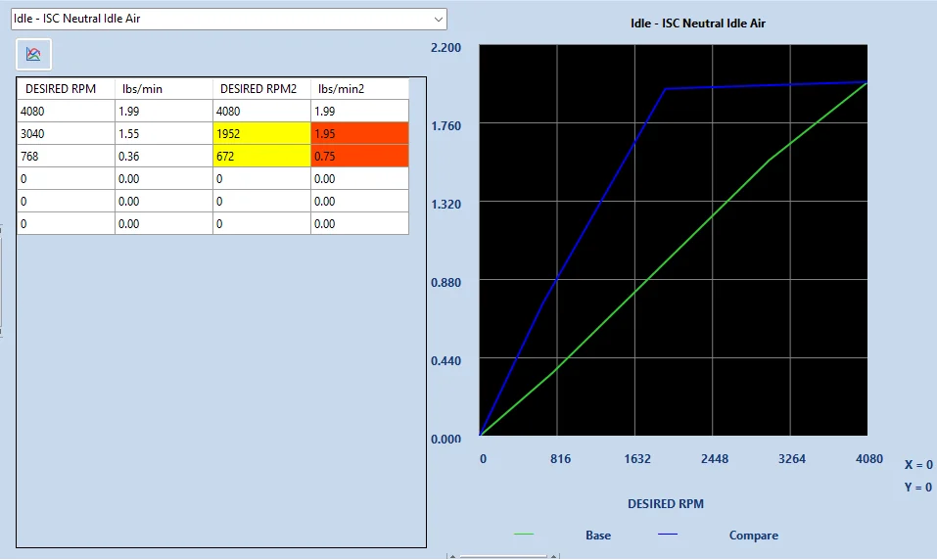Click the 2448 x-axis label
937x560 pixels.
pos(715,459)
